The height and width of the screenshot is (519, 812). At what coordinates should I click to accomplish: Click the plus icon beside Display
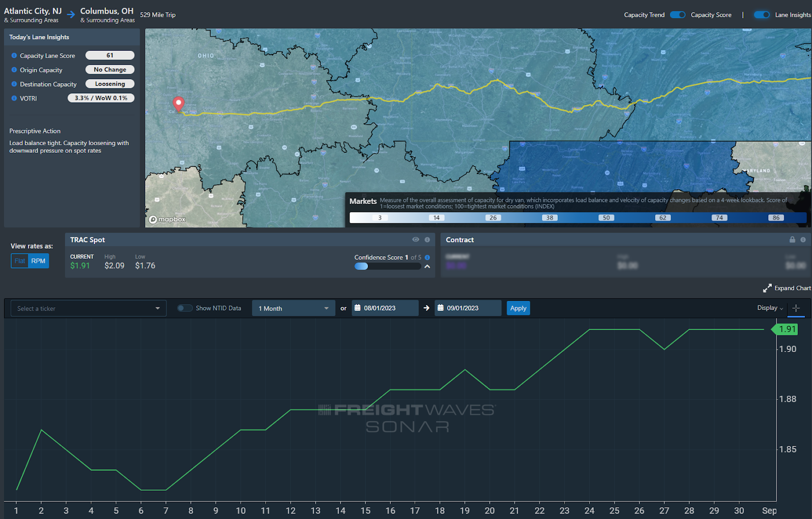(796, 308)
